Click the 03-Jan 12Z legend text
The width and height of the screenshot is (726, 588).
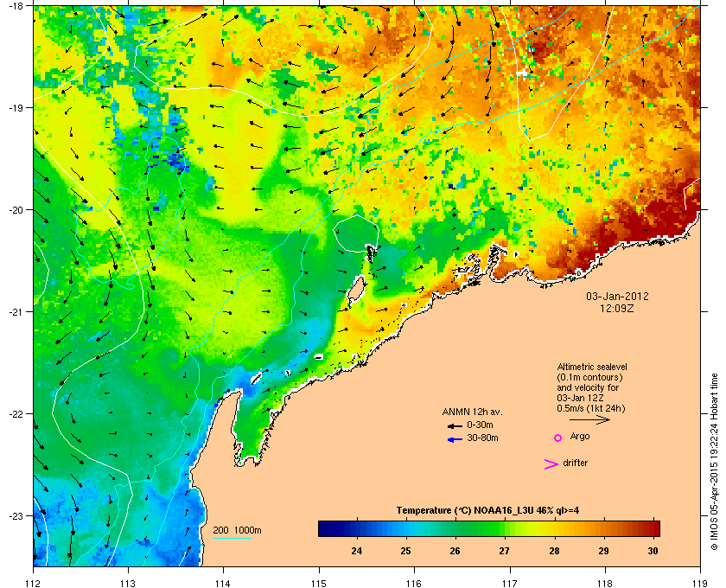(580, 398)
